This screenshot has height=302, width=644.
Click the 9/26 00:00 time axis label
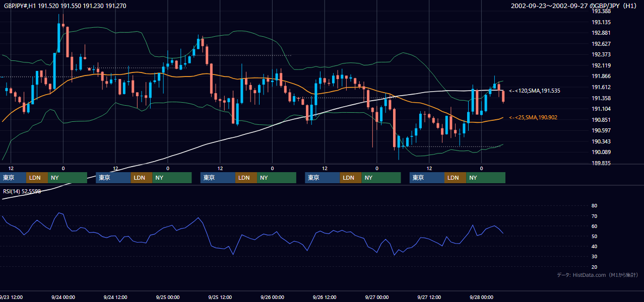(x=272, y=297)
